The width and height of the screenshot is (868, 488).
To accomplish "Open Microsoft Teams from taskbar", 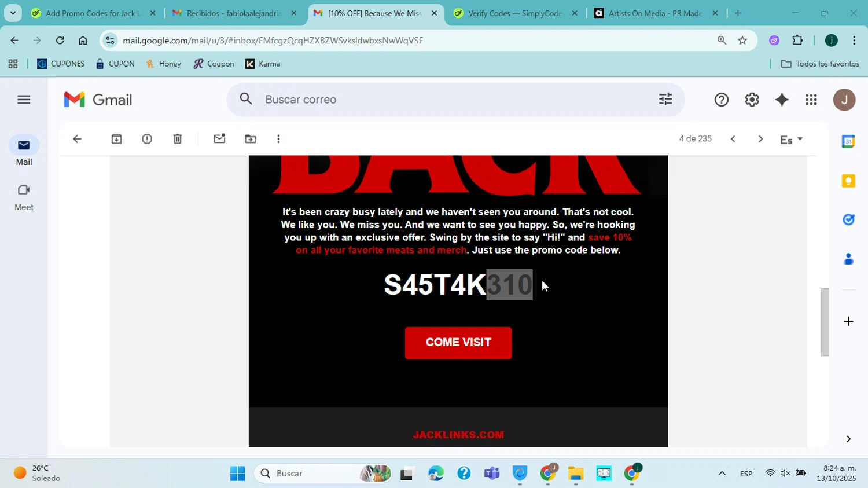I will pyautogui.click(x=492, y=474).
